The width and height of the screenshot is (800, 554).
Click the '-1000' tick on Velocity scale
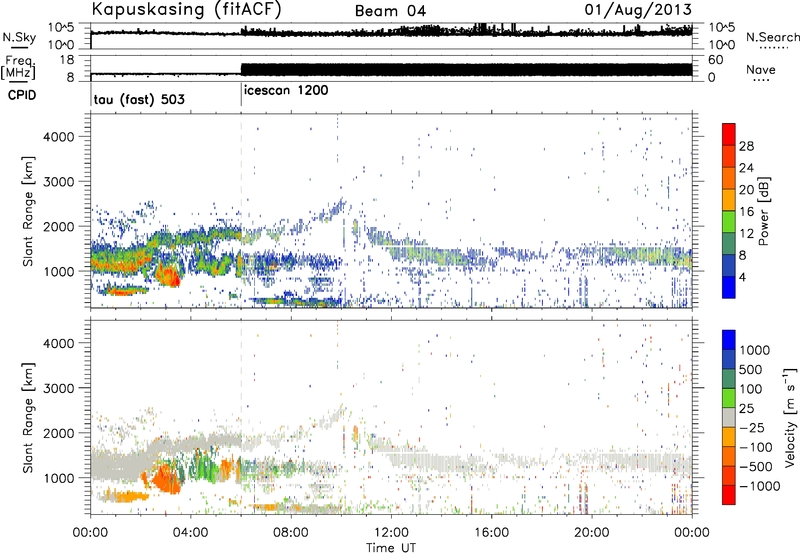760,486
